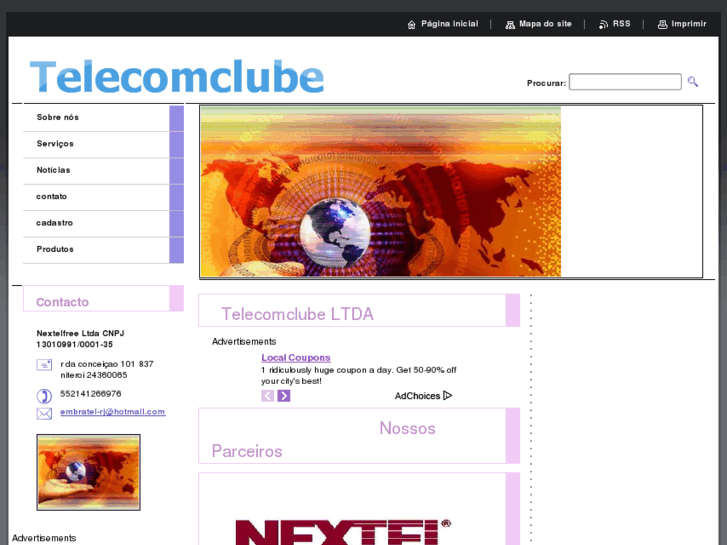Click the large world map banner image
Viewport: 727px width, 545px height.
pyautogui.click(x=380, y=192)
